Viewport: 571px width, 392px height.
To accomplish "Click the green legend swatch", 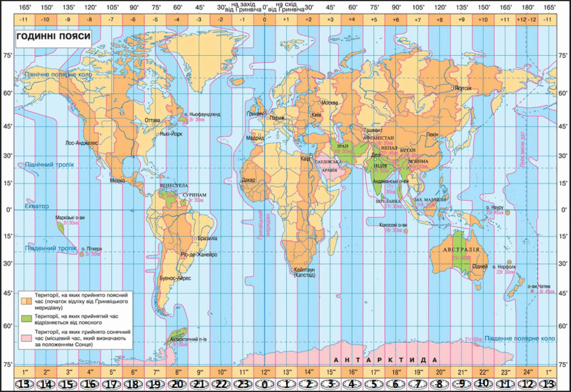I will point(27,319).
